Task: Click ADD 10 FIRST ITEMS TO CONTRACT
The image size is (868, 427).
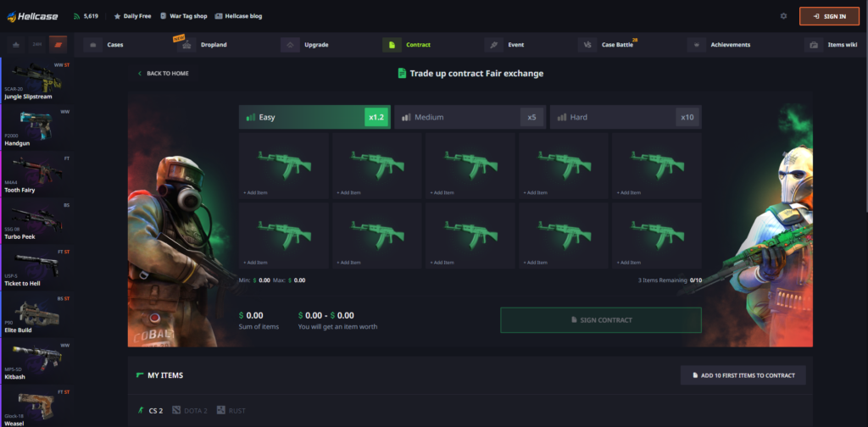Action: point(743,375)
